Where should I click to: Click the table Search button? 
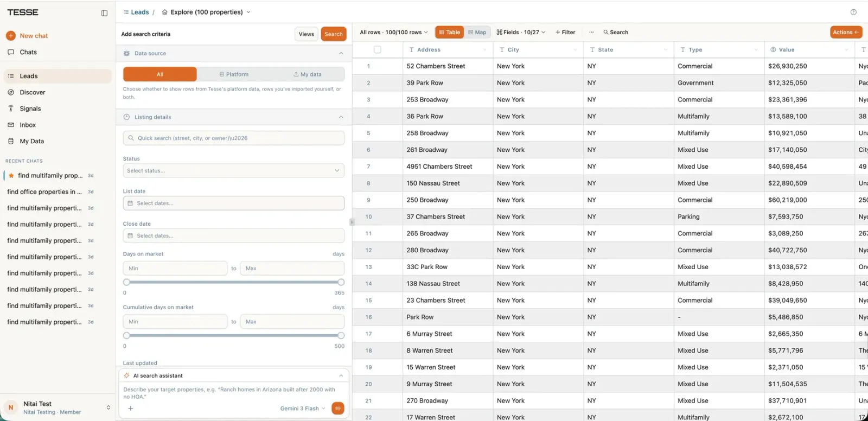616,32
